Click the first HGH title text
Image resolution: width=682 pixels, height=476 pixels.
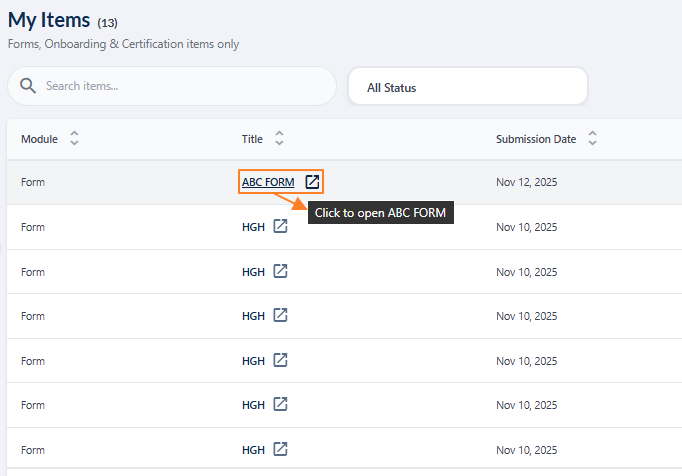(253, 227)
